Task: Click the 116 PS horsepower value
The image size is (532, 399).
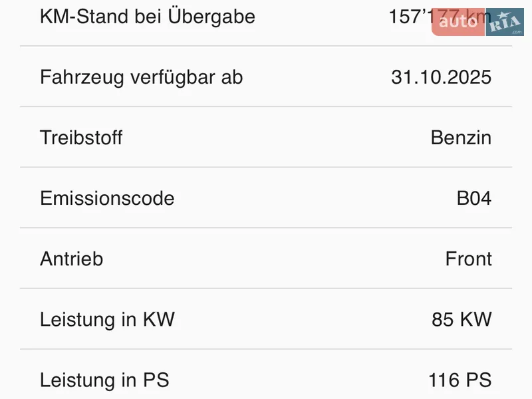Action: (x=460, y=380)
